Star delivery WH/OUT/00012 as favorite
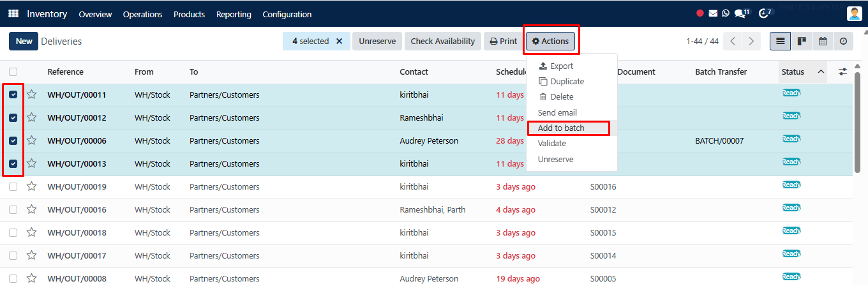The width and height of the screenshot is (868, 286). click(x=31, y=117)
